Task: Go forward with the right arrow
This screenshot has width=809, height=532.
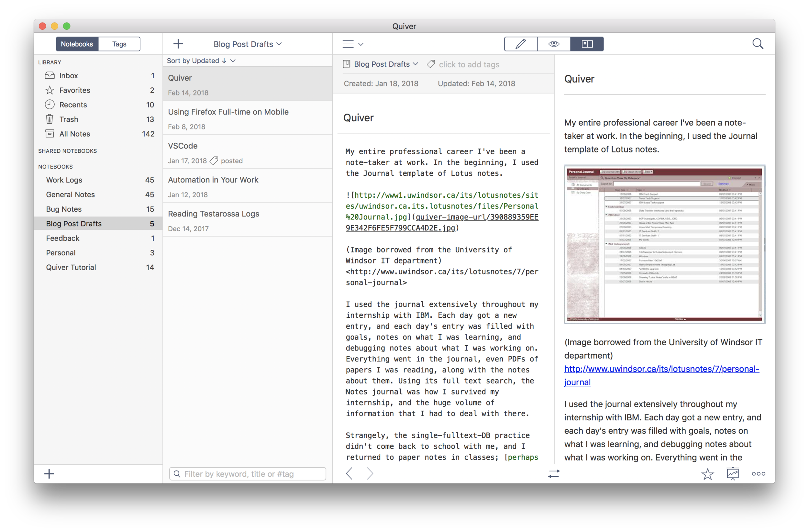Action: click(370, 473)
